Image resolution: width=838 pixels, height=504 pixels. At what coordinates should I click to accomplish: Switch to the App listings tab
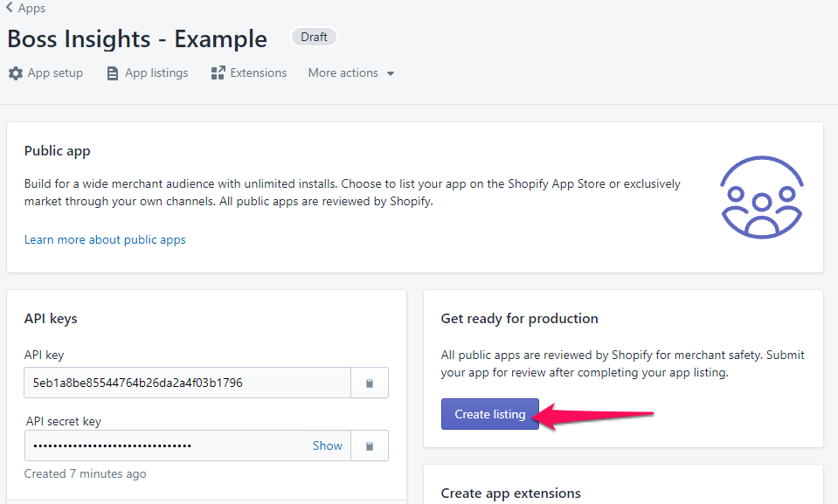148,73
